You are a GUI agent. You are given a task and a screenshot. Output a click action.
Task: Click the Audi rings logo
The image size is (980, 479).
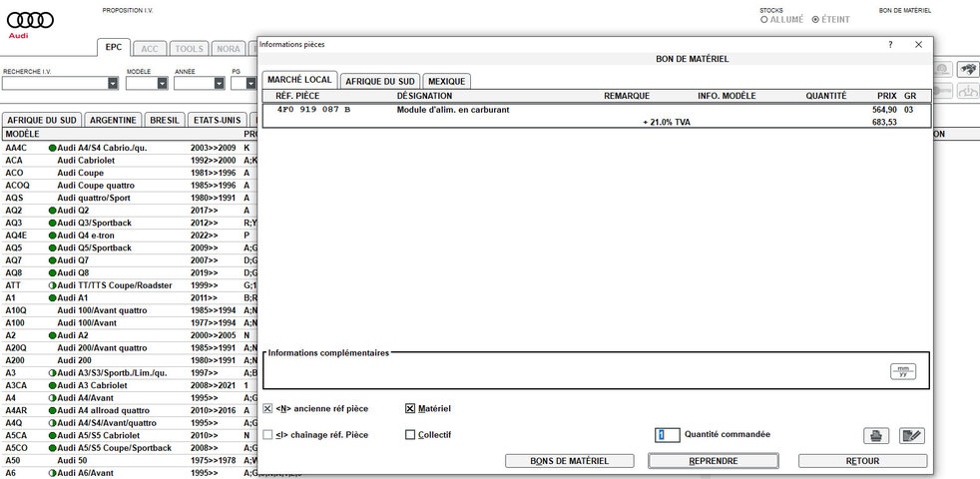(x=30, y=21)
